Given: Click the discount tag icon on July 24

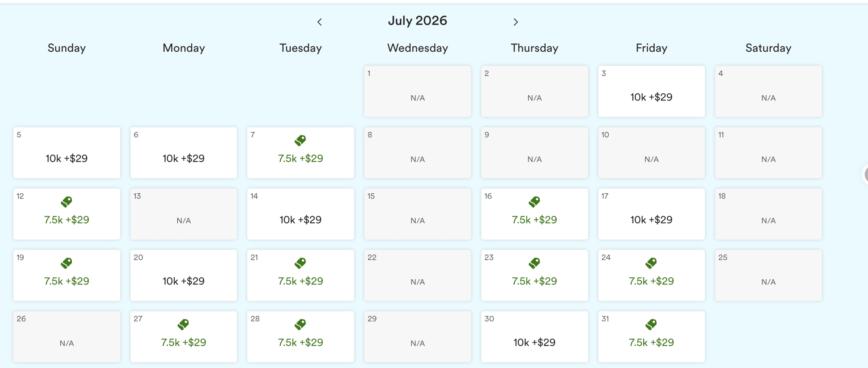Looking at the screenshot, I should (651, 263).
